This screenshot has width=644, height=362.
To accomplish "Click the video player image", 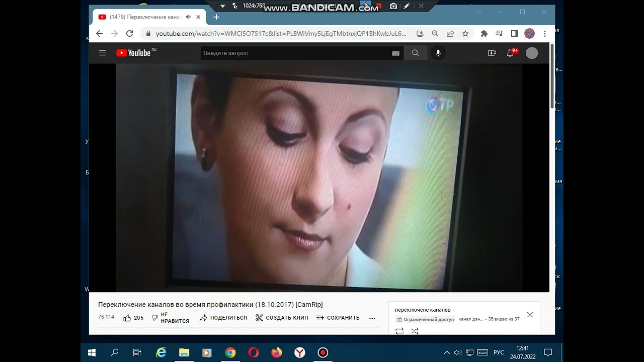I will pyautogui.click(x=319, y=177).
